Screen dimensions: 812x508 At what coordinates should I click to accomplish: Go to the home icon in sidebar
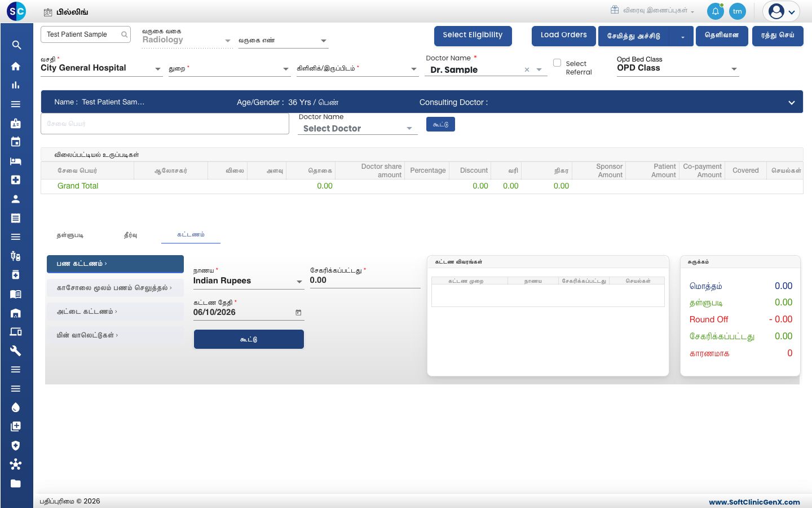tap(16, 66)
